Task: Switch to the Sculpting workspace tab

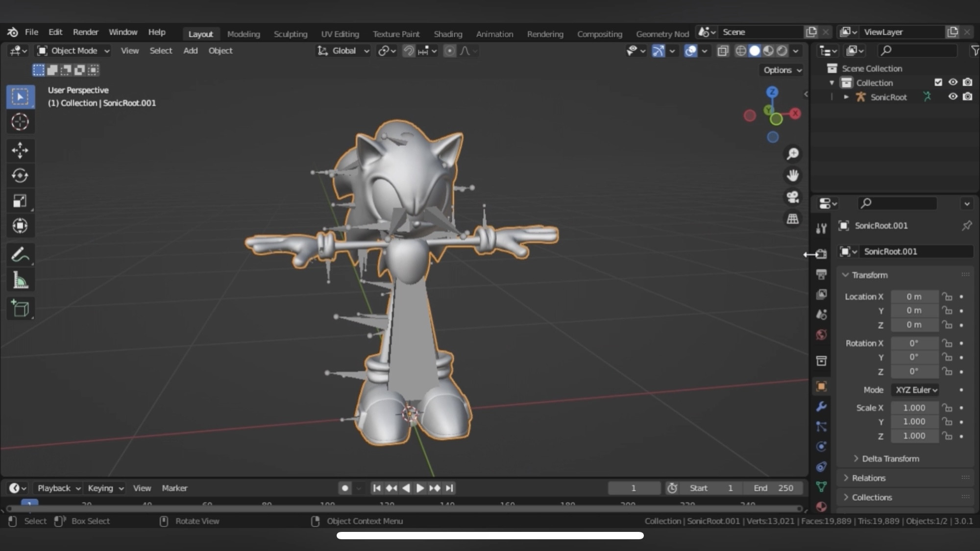Action: 290,34
